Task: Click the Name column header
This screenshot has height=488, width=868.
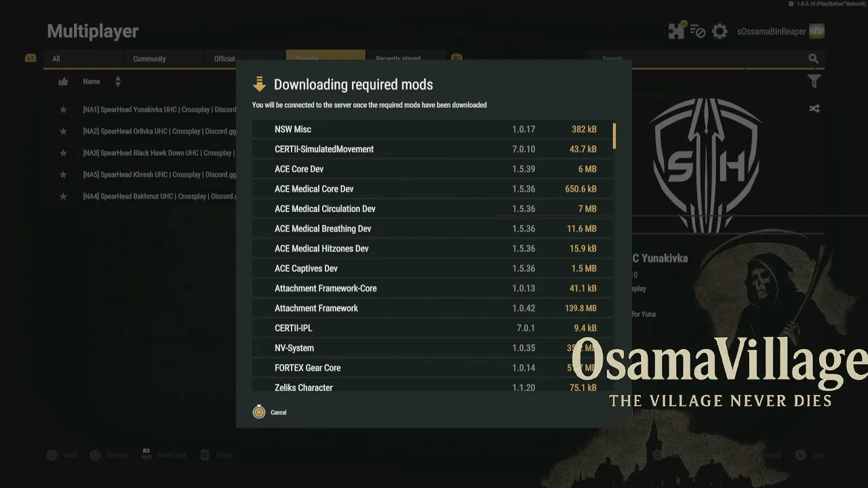Action: point(92,82)
